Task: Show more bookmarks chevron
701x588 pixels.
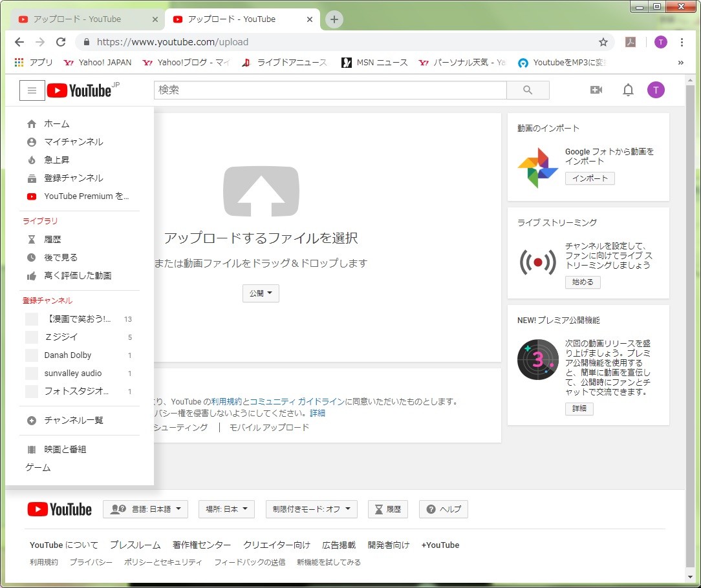Action: click(x=681, y=63)
